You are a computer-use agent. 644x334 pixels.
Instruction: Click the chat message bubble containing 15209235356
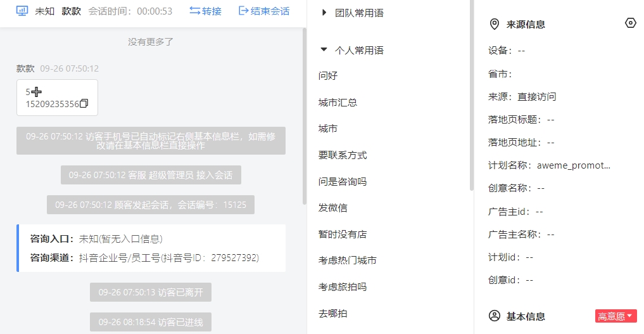pos(57,98)
